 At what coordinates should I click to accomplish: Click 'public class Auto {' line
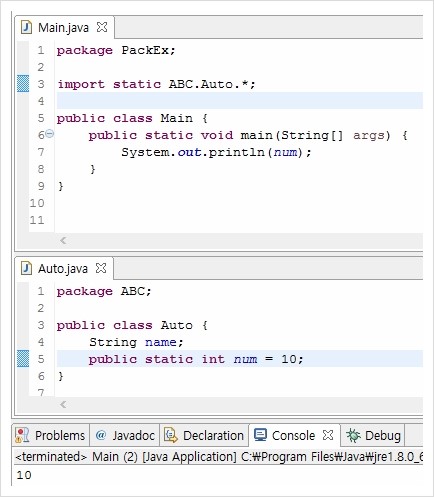pos(132,325)
